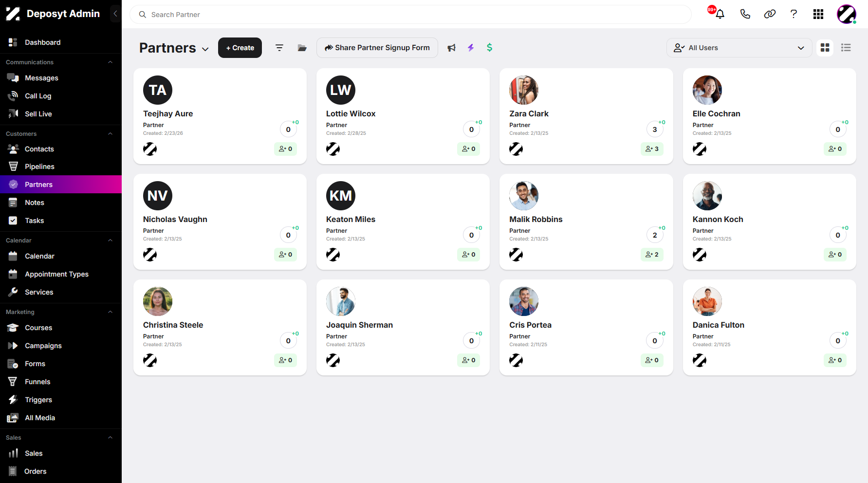Collapse the Marketing section

110,312
